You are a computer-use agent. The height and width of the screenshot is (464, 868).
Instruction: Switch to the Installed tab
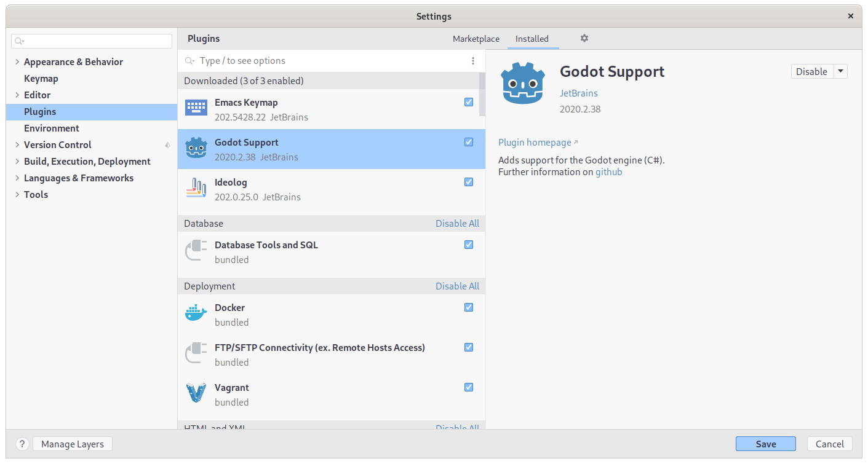pyautogui.click(x=532, y=39)
